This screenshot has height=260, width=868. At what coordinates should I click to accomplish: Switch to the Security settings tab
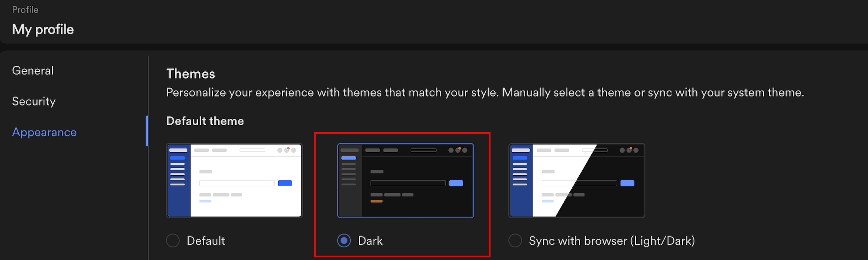pyautogui.click(x=34, y=101)
